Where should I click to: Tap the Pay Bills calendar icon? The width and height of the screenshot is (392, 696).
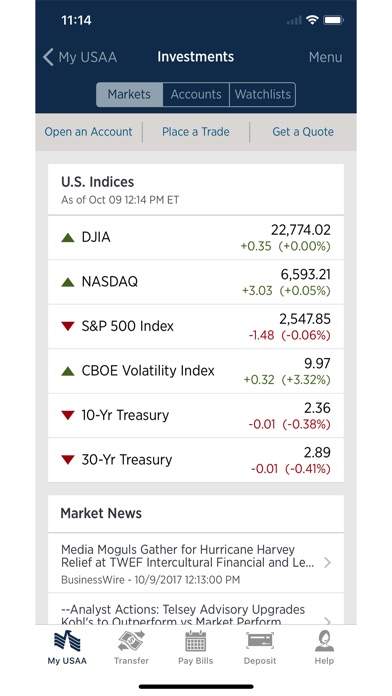coord(195,641)
